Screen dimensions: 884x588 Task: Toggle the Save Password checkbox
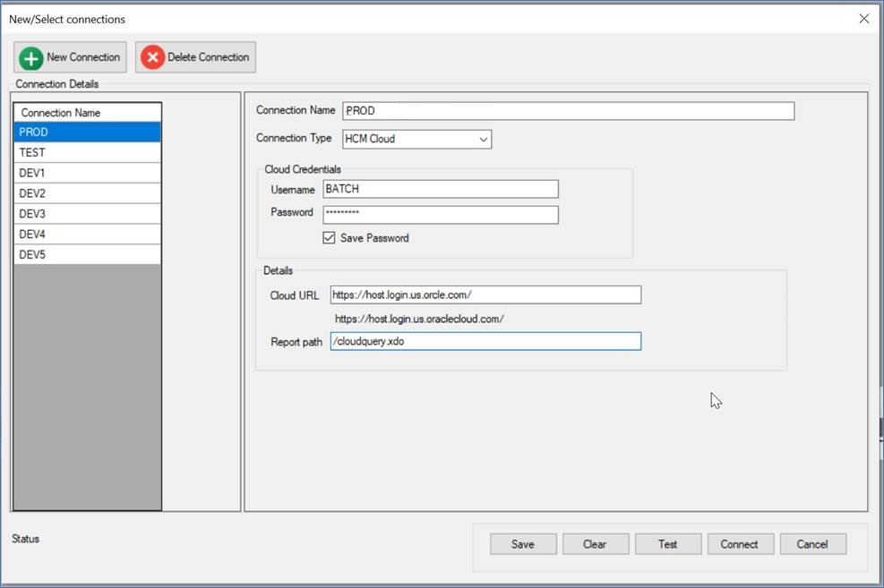329,238
